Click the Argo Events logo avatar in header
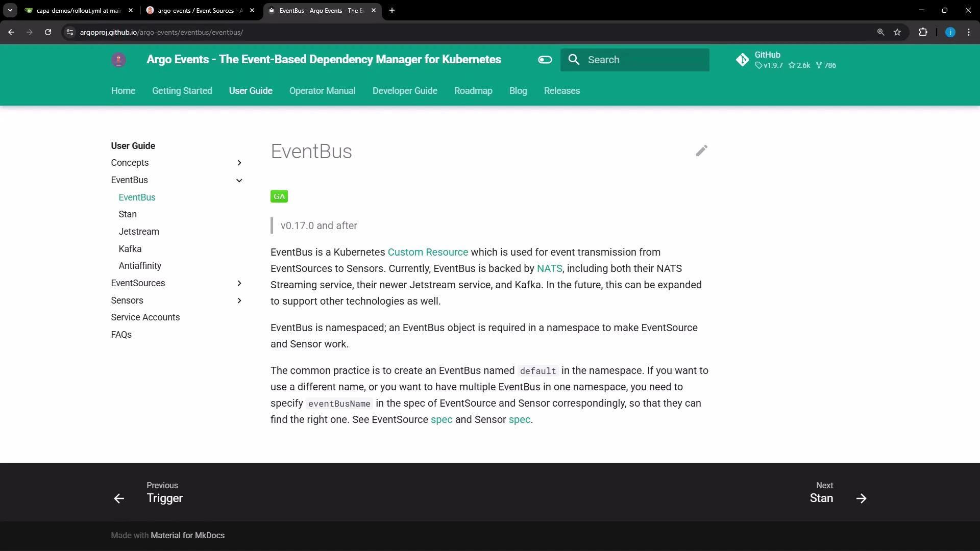This screenshot has width=980, height=551. 118,60
